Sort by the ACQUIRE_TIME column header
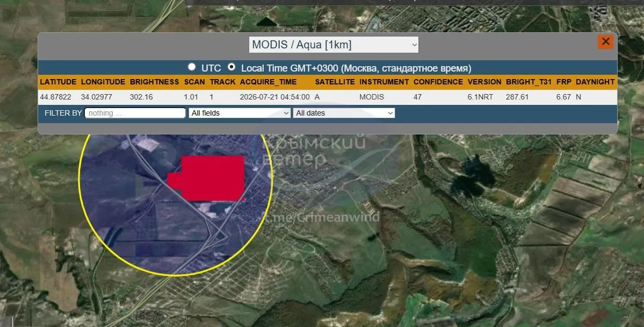The image size is (644, 327). 268,82
